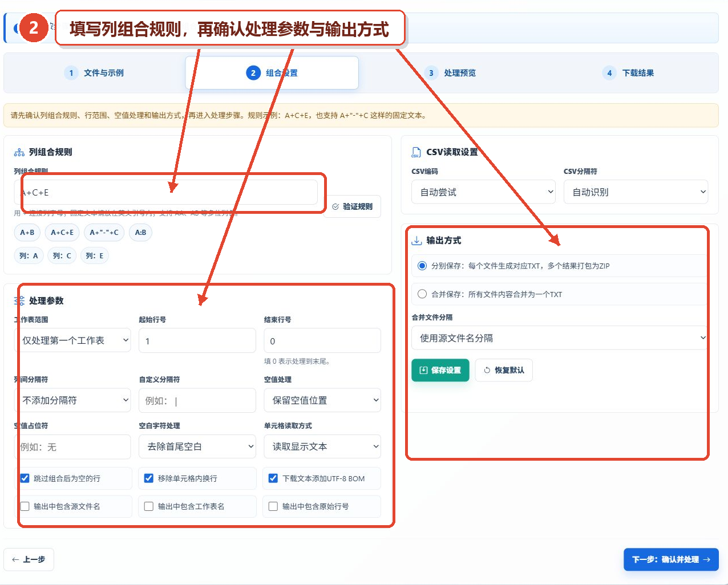The image size is (728, 585).
Task: Click the 保存设置 button
Action: pyautogui.click(x=440, y=370)
